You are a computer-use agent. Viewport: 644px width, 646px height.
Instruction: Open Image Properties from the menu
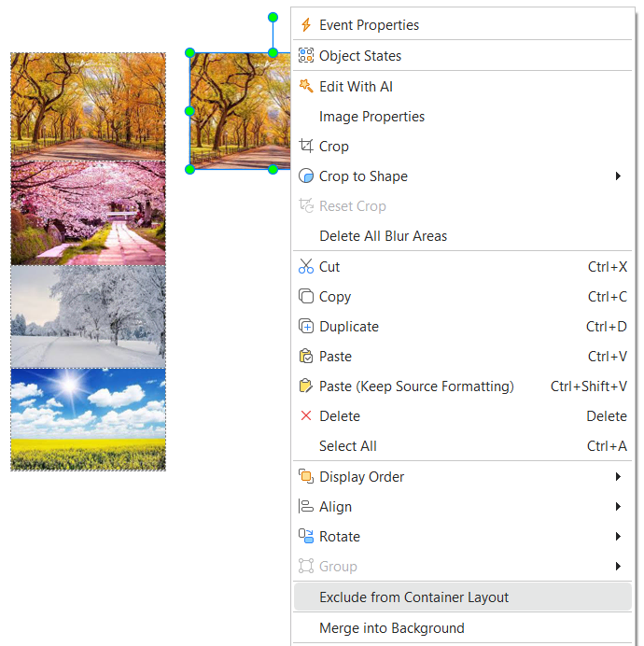[371, 117]
